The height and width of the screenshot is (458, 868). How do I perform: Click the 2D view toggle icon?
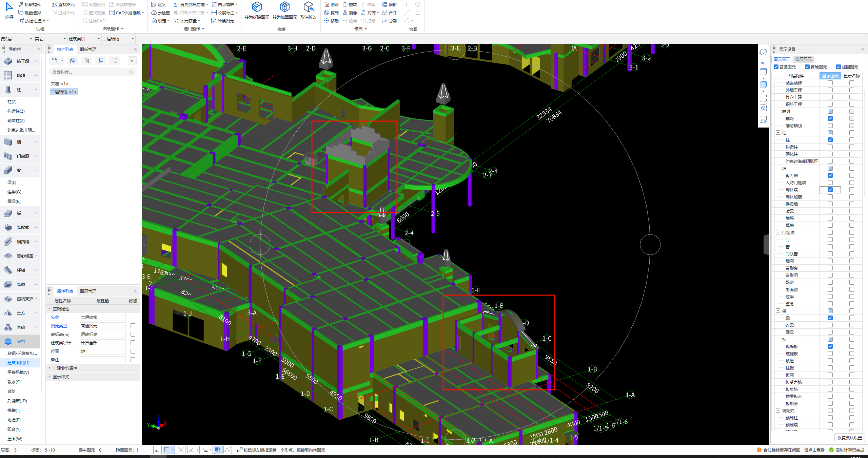(763, 62)
